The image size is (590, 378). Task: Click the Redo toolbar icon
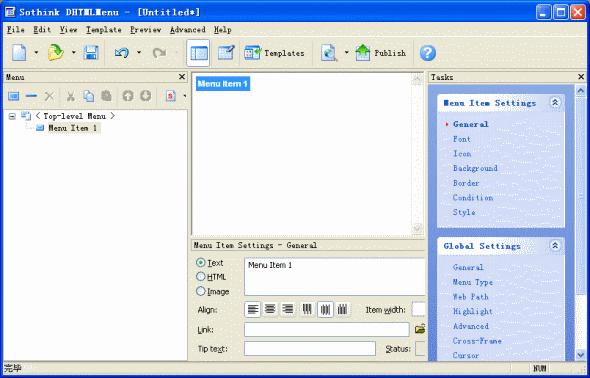(x=159, y=53)
